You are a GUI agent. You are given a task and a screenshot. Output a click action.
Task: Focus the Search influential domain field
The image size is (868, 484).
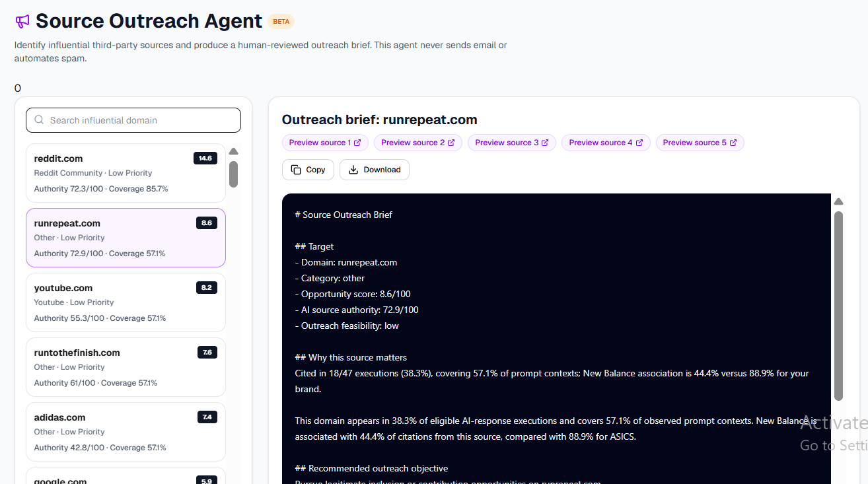133,120
